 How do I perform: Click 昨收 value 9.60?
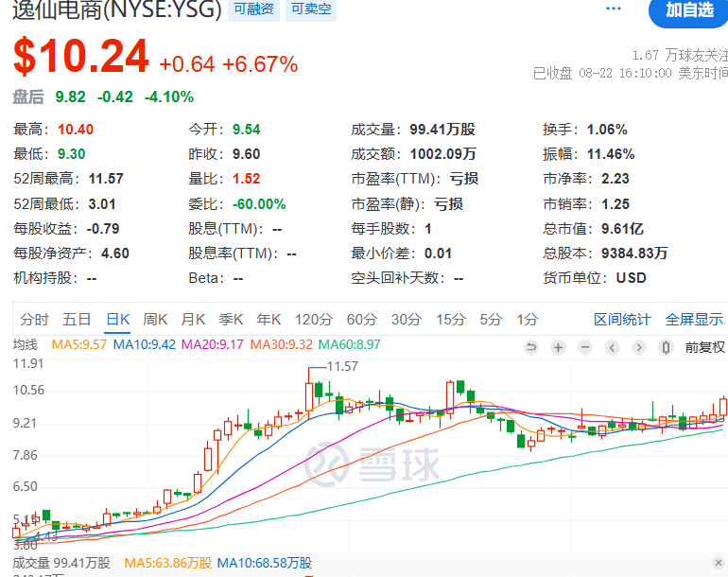click(246, 154)
